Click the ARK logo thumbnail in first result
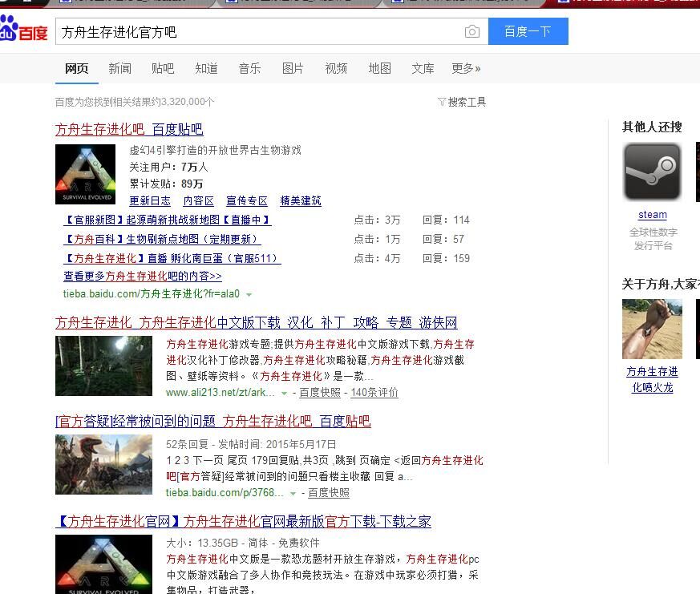Screen dimensions: 700x594 [x=85, y=174]
